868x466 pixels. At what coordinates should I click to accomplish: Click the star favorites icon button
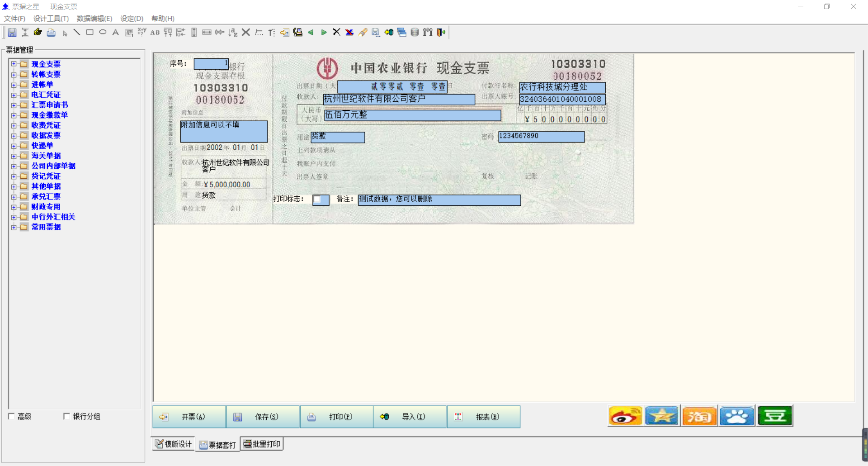(x=662, y=416)
